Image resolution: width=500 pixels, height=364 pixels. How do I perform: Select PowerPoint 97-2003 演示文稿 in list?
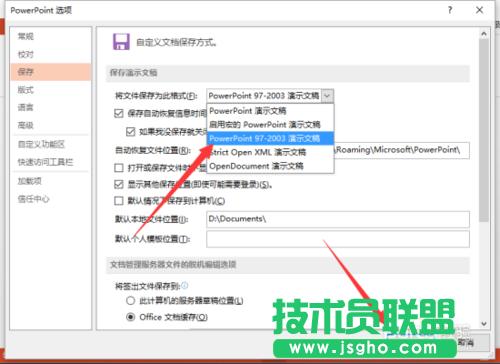(x=270, y=138)
